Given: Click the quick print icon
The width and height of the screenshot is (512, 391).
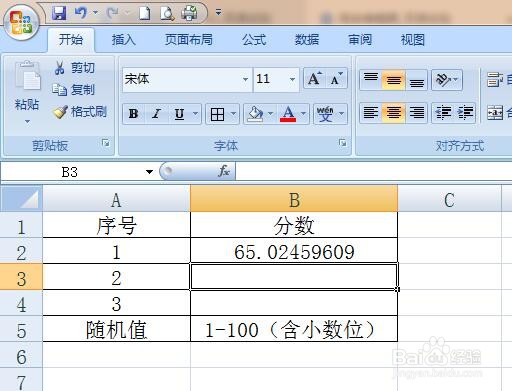Looking at the screenshot, I should [189, 13].
